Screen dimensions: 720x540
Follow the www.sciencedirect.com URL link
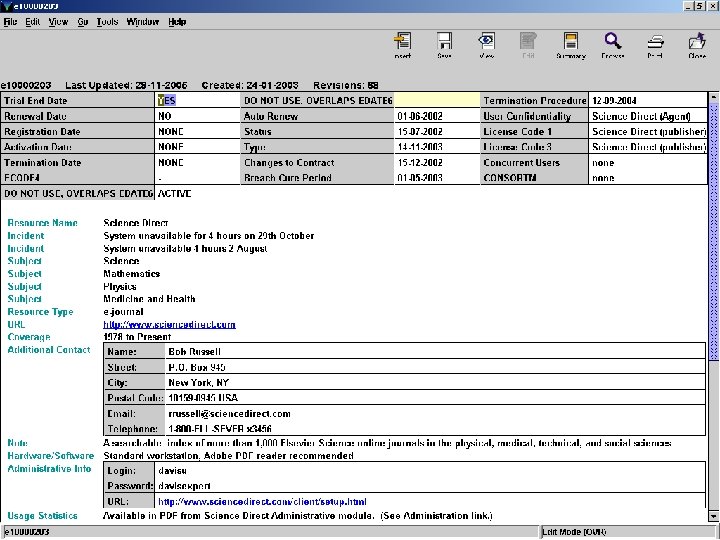click(169, 324)
